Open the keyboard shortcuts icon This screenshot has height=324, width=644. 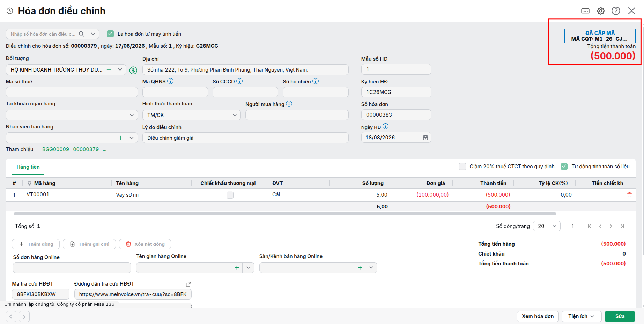[585, 11]
